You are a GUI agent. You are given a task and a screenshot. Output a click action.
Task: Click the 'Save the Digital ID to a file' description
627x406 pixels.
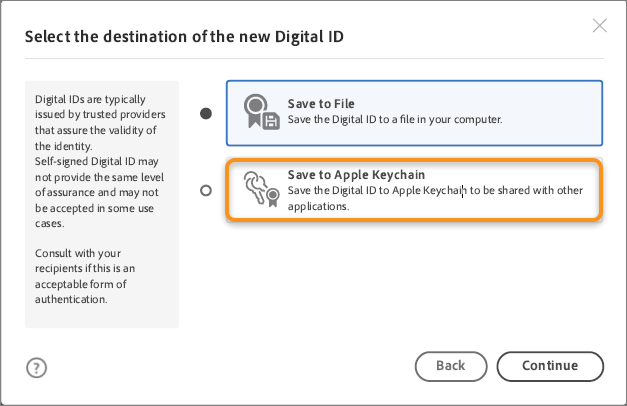click(x=394, y=120)
